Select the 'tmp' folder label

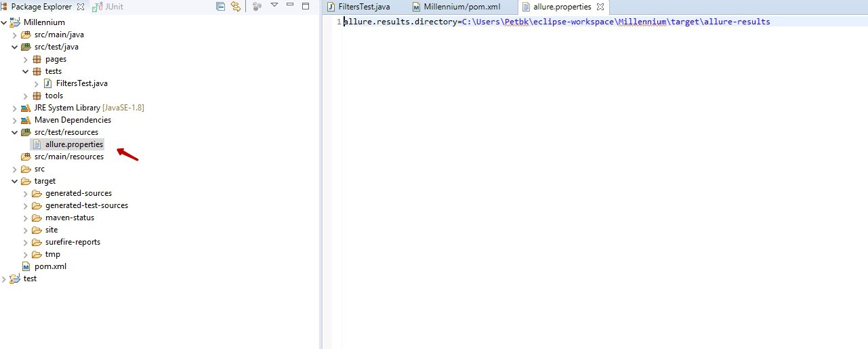53,254
